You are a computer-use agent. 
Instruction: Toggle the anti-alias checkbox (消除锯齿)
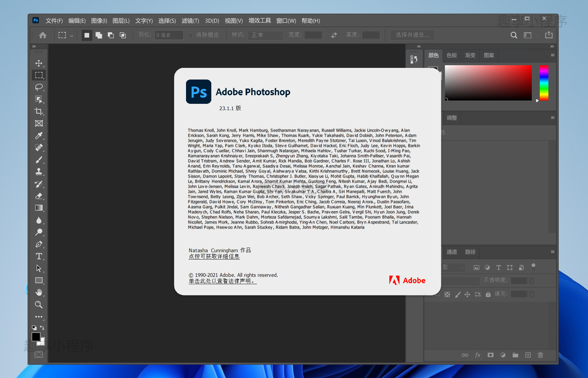point(190,35)
